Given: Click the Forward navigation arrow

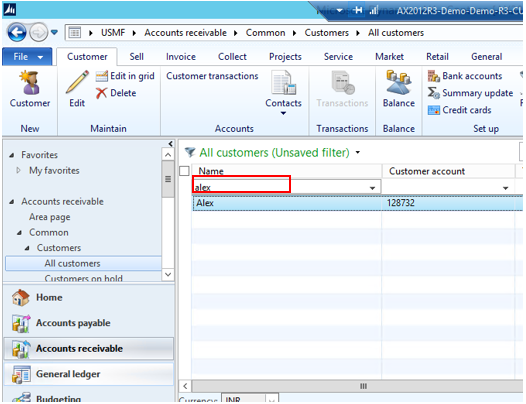Looking at the screenshot, I should click(38, 33).
